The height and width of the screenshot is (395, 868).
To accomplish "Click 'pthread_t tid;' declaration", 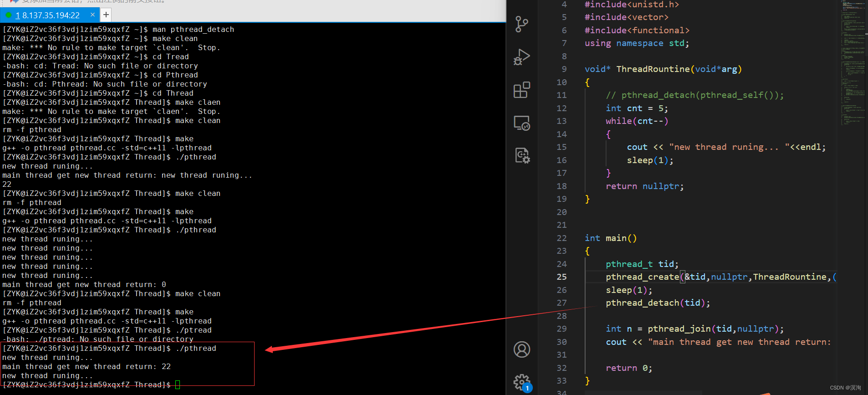I will point(642,264).
